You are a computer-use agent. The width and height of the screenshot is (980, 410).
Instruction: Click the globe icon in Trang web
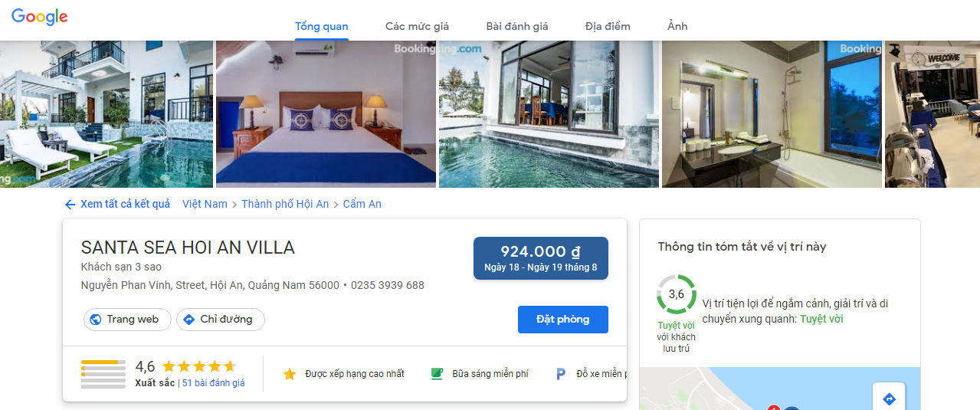click(96, 320)
